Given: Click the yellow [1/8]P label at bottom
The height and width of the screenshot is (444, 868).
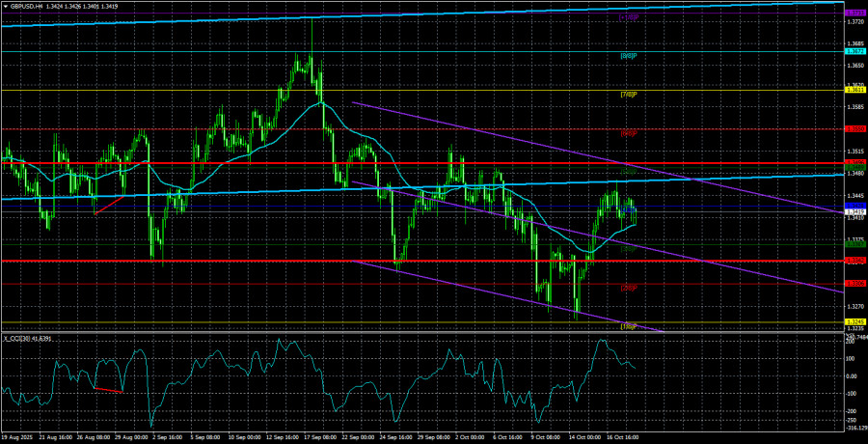Looking at the screenshot, I should click(x=629, y=326).
